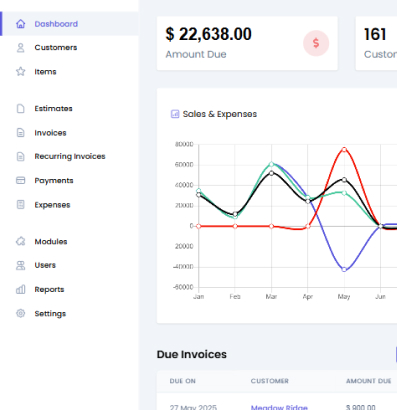Click the Estimates document icon
397x410 pixels.
pos(21,109)
